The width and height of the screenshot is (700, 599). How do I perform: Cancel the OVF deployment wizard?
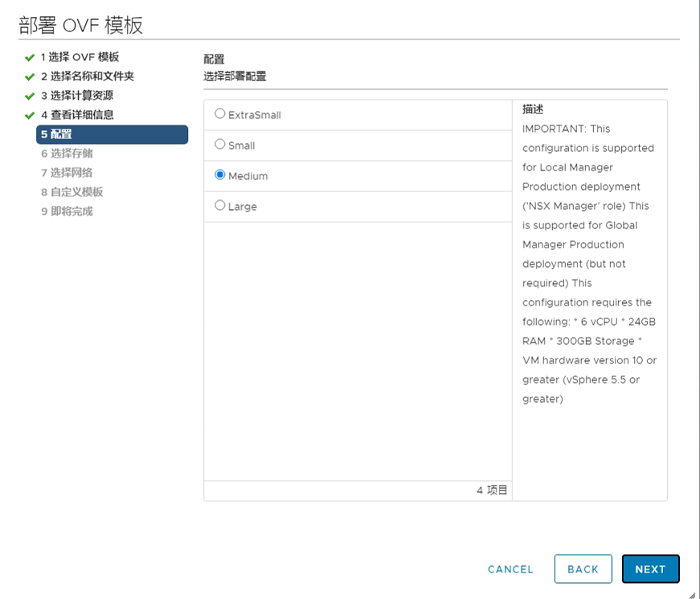pos(510,569)
